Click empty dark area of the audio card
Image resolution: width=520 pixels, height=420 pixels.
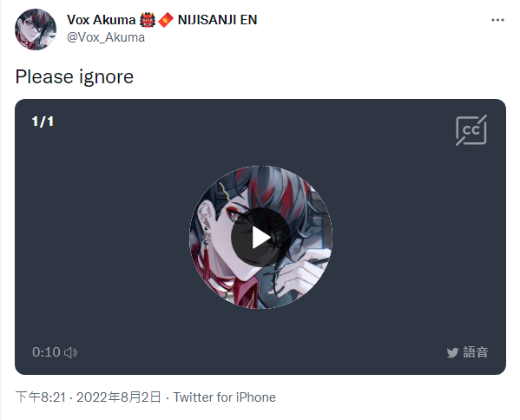[100, 232]
